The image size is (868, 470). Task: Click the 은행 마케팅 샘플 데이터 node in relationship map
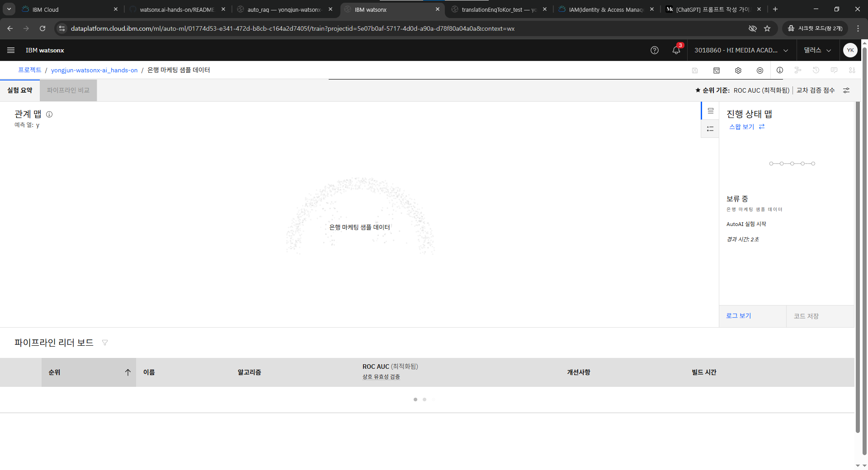(359, 227)
